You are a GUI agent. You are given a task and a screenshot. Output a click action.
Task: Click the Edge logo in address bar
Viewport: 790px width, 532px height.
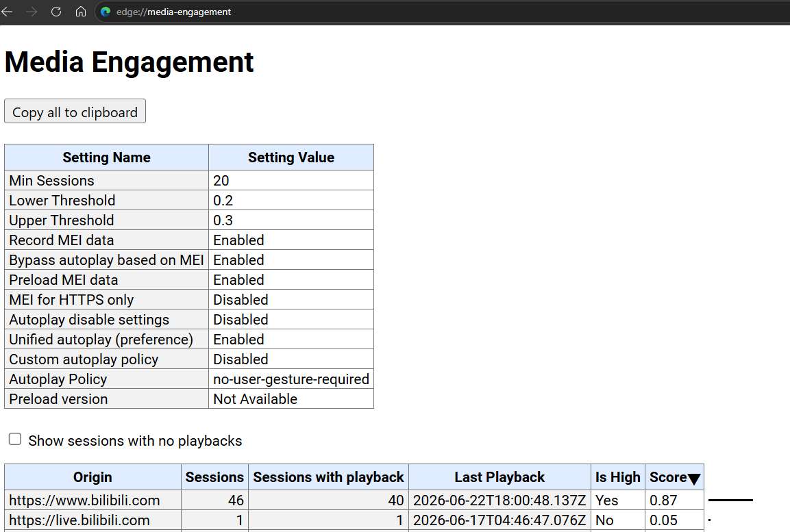(x=106, y=12)
